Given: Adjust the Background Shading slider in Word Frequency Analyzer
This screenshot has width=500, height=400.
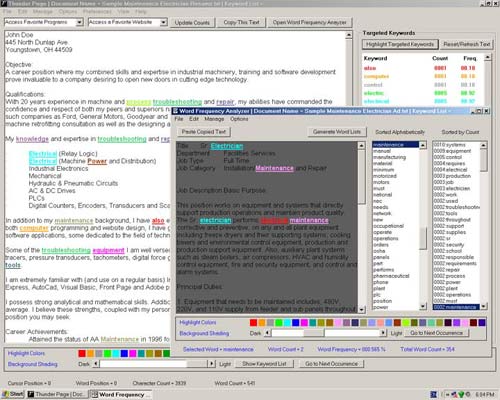Looking at the screenshot, I should pos(313,333).
